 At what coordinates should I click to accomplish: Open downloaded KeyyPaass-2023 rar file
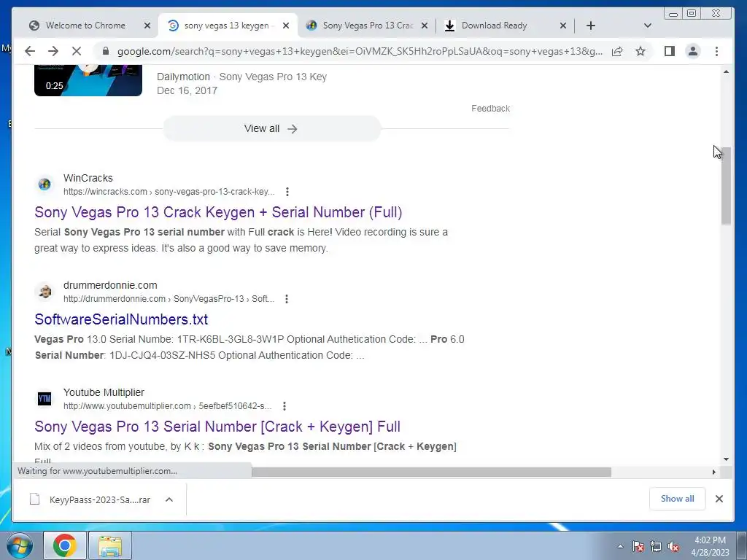90,499
